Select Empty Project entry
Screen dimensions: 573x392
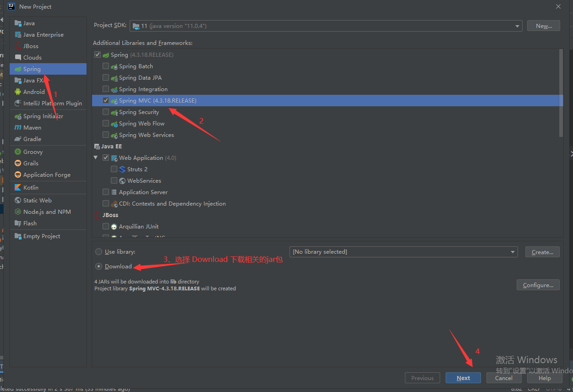tap(48, 236)
